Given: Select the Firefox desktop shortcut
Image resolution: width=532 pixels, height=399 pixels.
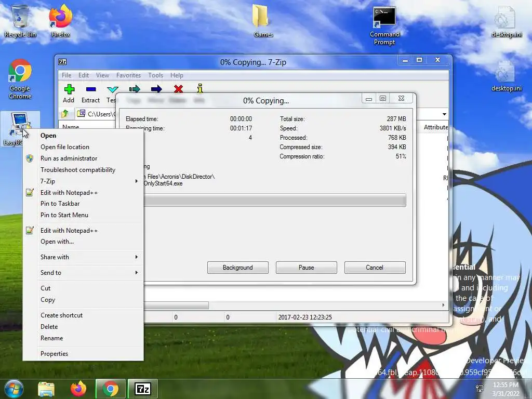Looking at the screenshot, I should pos(60,20).
